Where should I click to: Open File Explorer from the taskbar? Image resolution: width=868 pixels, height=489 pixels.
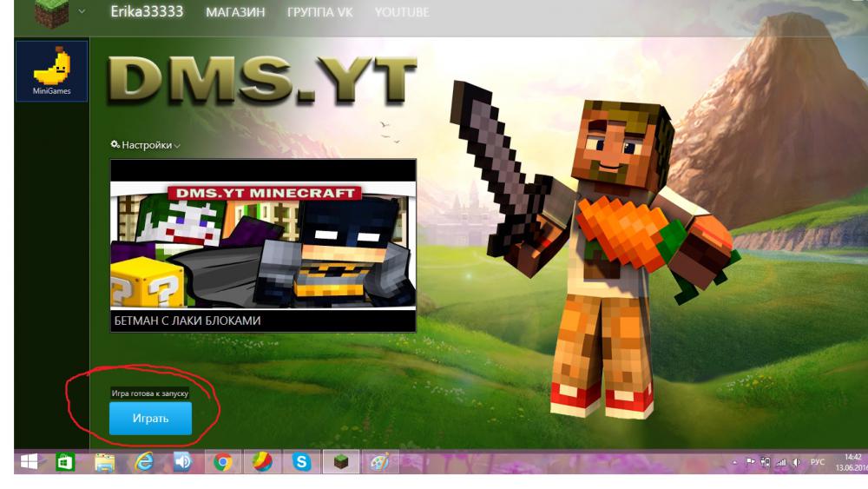(105, 463)
